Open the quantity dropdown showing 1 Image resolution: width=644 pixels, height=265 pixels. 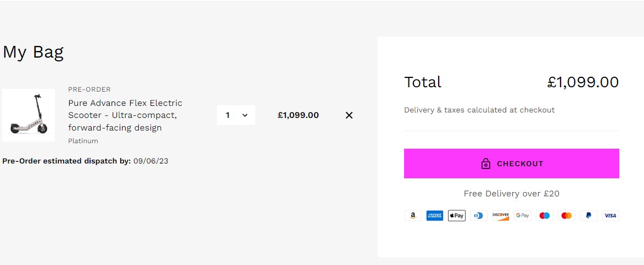pos(236,115)
